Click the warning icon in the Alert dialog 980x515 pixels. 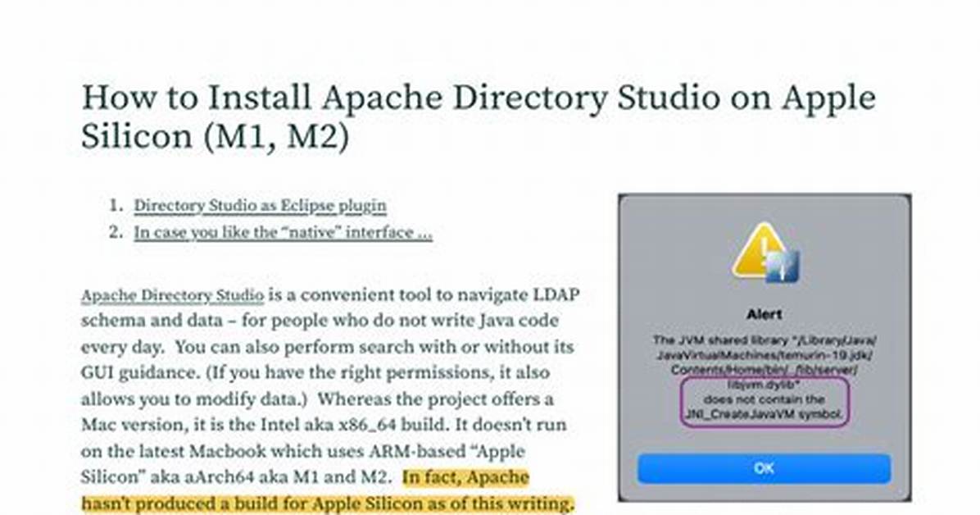pyautogui.click(x=765, y=253)
